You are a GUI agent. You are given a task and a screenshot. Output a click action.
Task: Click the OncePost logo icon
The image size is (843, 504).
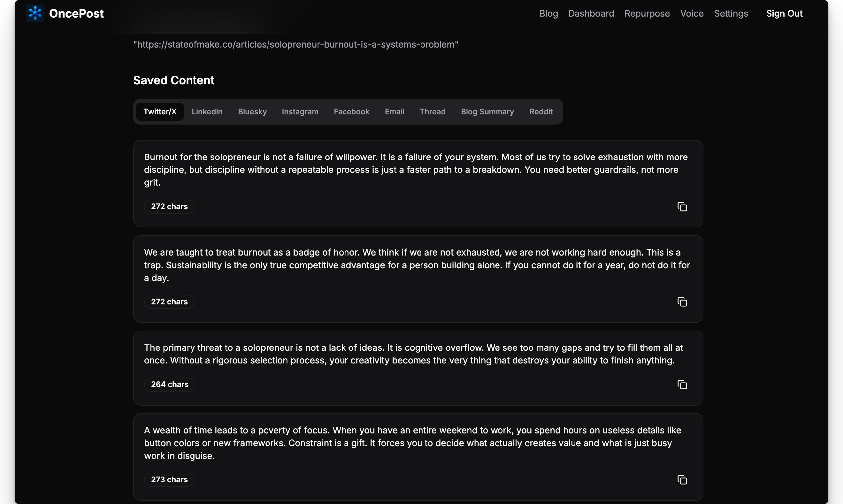pyautogui.click(x=35, y=14)
